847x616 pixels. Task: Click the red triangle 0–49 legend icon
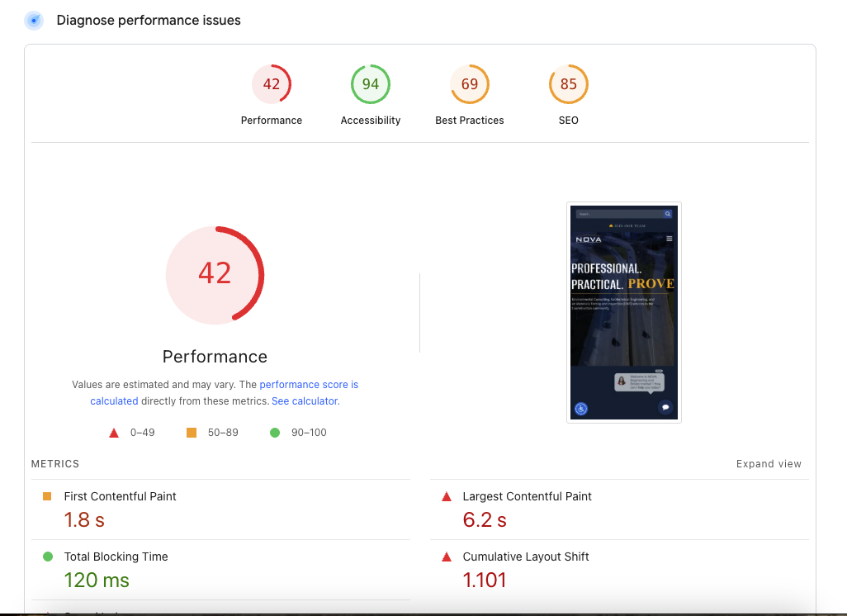pyautogui.click(x=114, y=433)
